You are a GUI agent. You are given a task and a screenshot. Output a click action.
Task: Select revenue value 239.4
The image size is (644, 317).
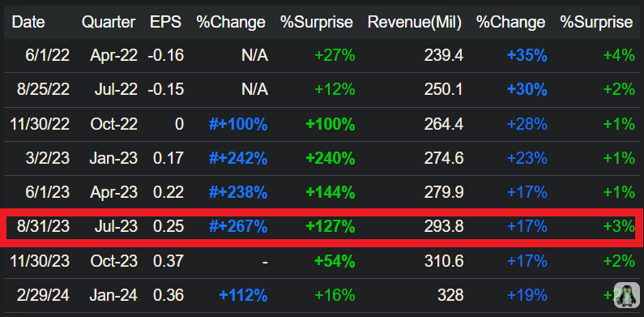coord(444,55)
